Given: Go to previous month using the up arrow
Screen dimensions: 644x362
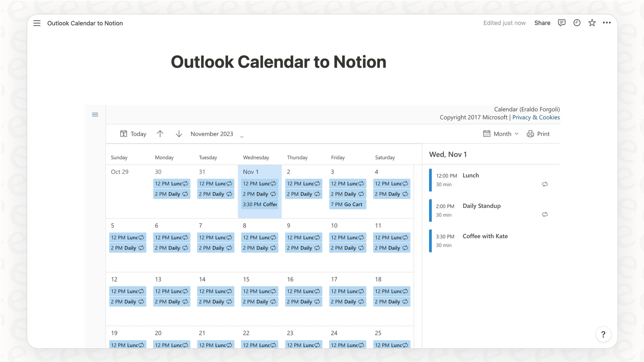Looking at the screenshot, I should coord(160,134).
